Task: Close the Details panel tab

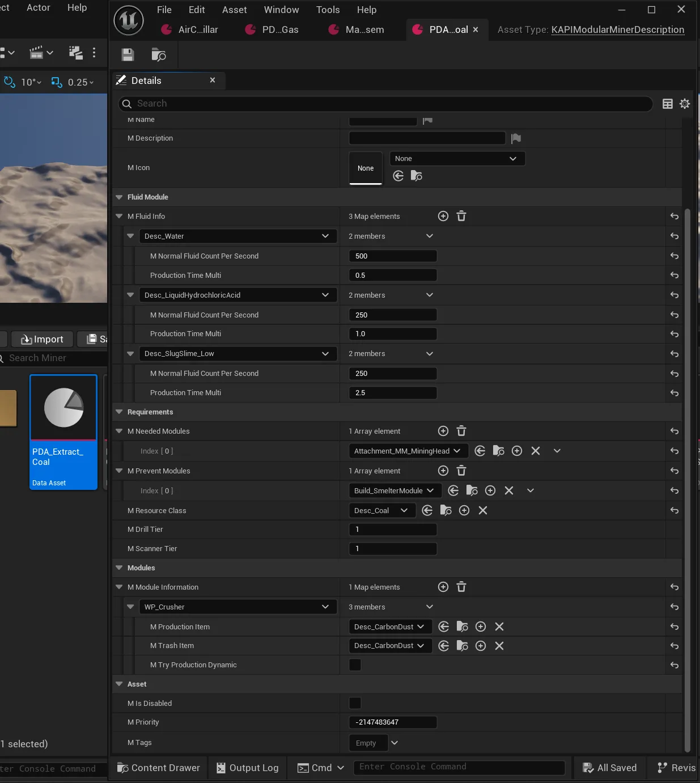Action: (x=213, y=81)
